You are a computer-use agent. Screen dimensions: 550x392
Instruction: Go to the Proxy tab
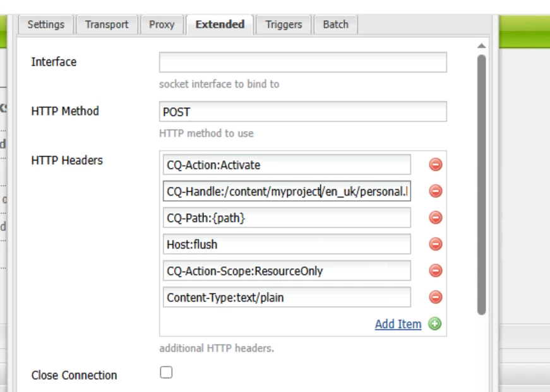pyautogui.click(x=162, y=25)
